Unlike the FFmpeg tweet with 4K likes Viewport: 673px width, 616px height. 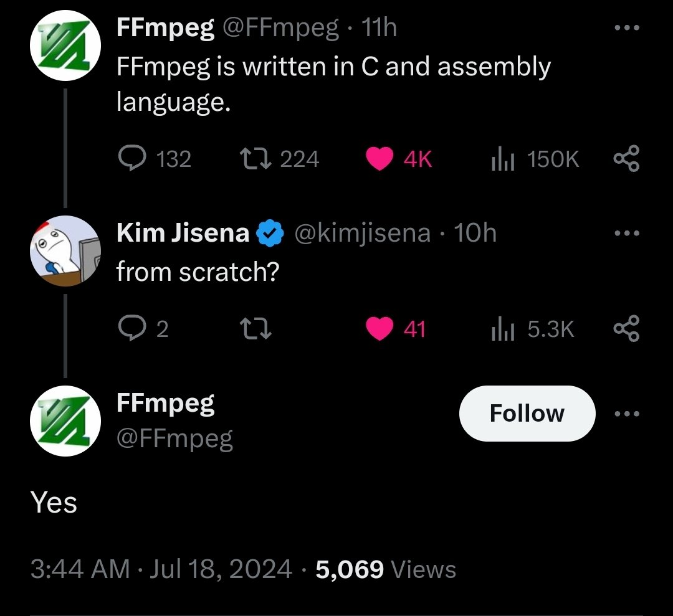pos(398,159)
